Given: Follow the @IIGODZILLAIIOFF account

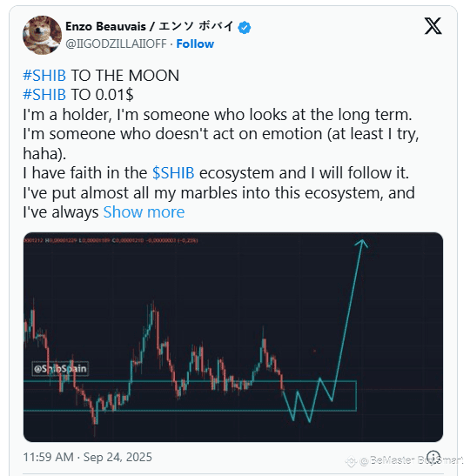Looking at the screenshot, I should tap(195, 44).
